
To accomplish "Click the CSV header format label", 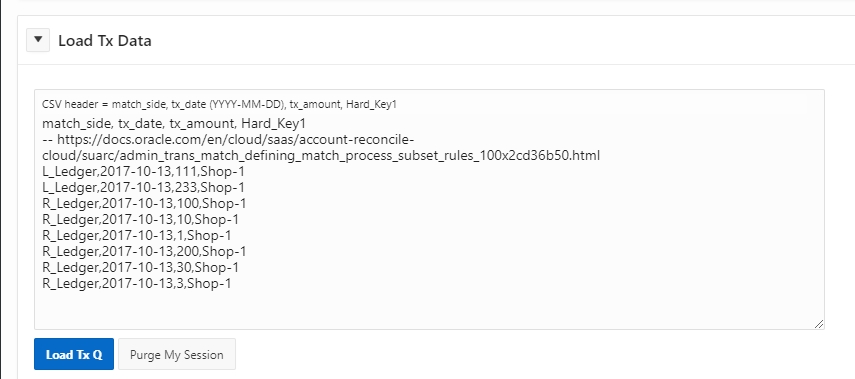I will (219, 104).
